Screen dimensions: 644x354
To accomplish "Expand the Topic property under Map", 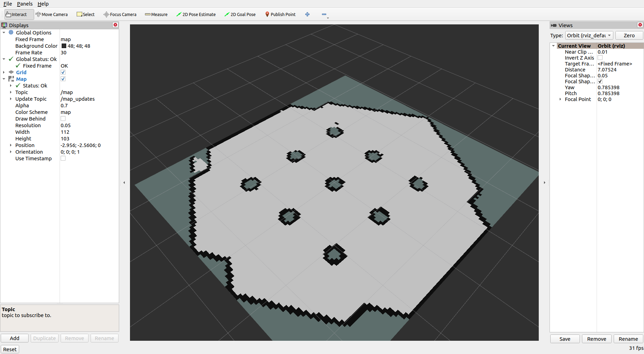I will (x=11, y=92).
